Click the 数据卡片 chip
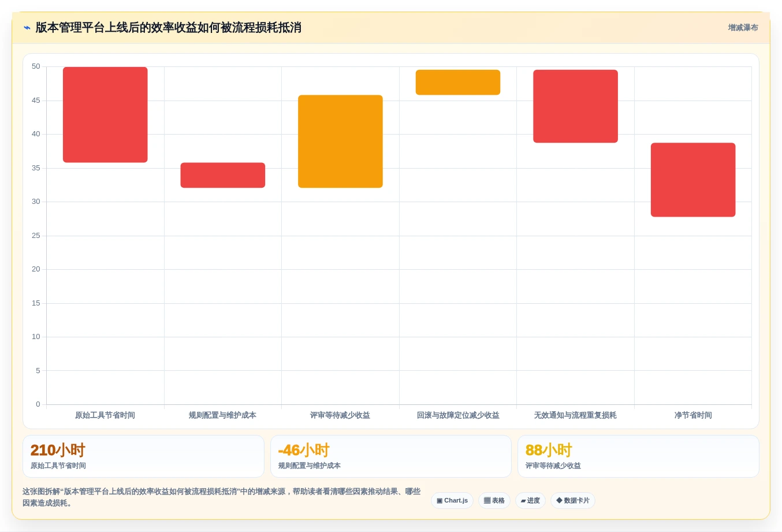Viewport: 782px width, 532px height. tap(573, 500)
